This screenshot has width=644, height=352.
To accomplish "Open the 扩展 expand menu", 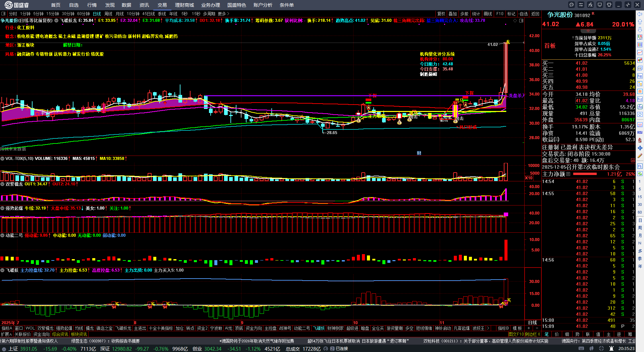I will [x=6, y=334].
